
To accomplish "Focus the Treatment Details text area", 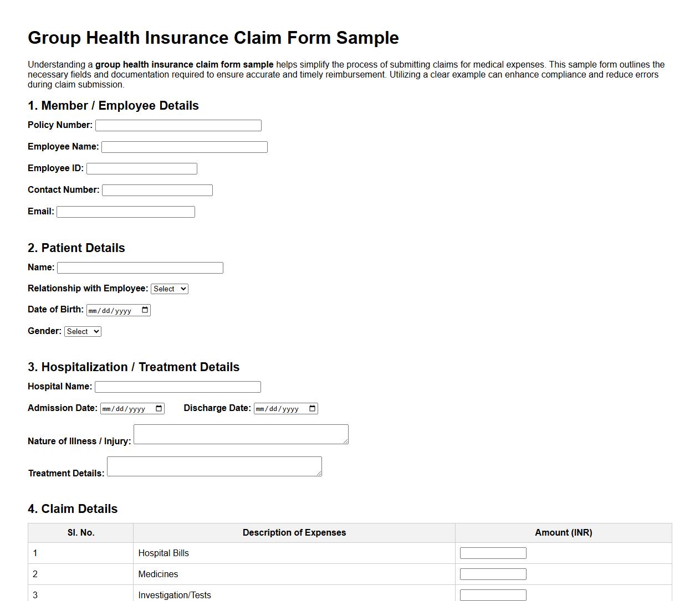I will (214, 466).
